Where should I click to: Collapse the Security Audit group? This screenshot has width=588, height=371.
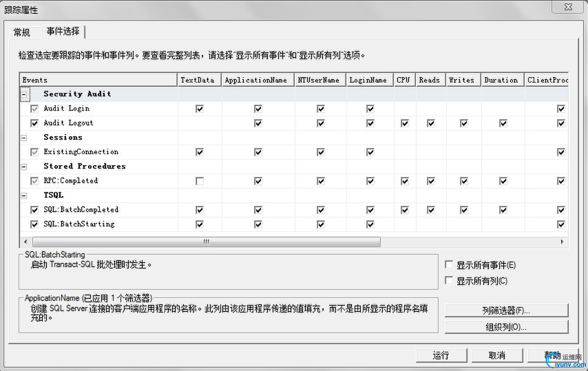click(24, 94)
